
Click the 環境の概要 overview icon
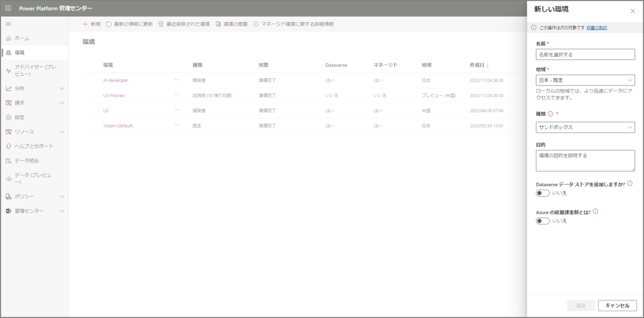[x=218, y=24]
